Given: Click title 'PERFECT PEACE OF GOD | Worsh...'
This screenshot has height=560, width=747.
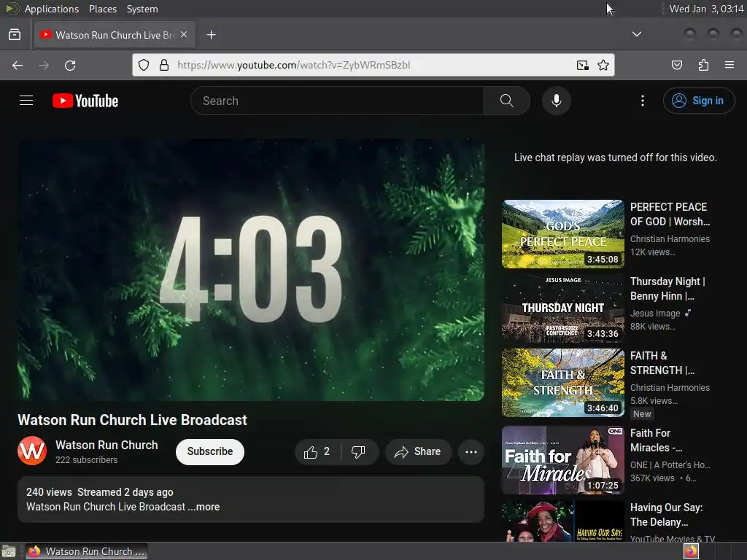Looking at the screenshot, I should [x=670, y=214].
